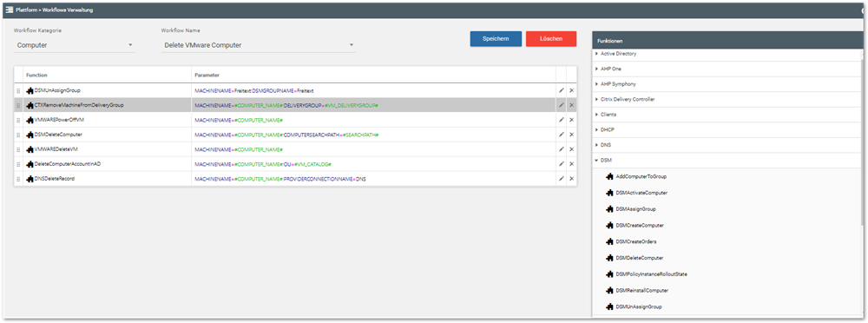The width and height of the screenshot is (868, 323).
Task: Click the Löschen button
Action: (551, 39)
